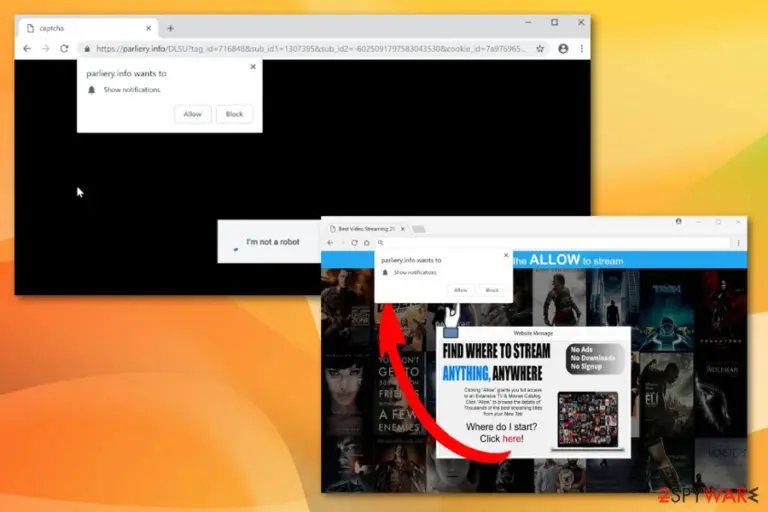Click the laptop thumbnail in Website Message
The width and height of the screenshot is (768, 512).
(x=588, y=420)
